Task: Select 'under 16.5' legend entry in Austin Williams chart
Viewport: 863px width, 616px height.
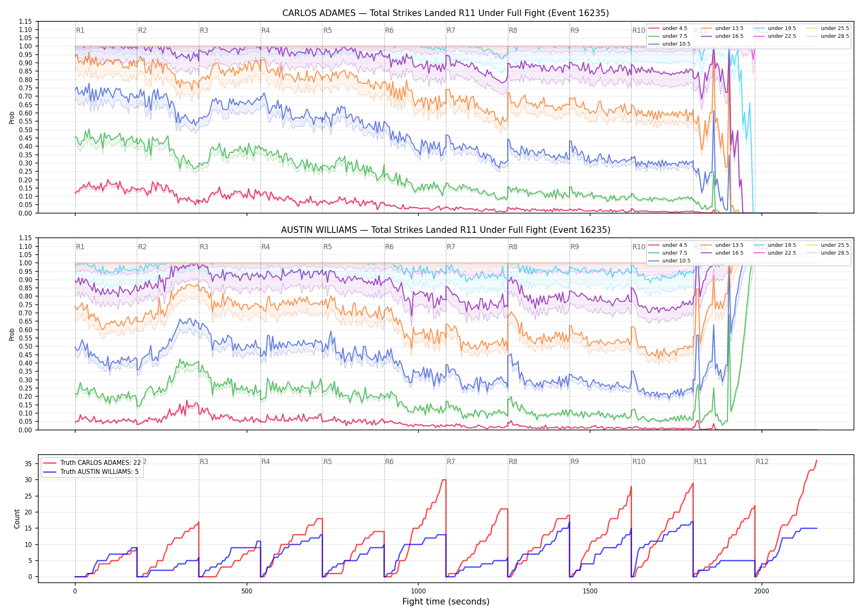Action: pos(722,253)
